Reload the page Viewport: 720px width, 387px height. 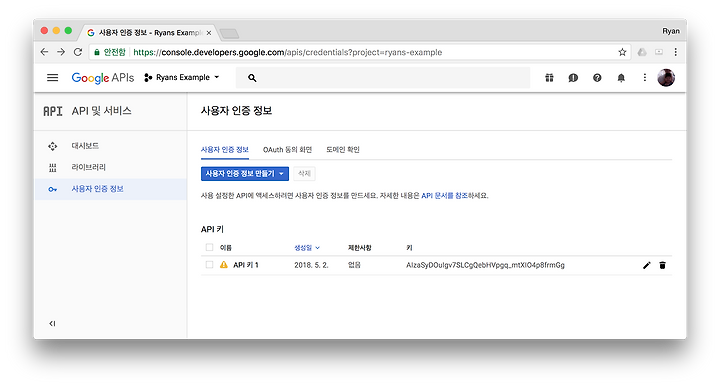click(78, 52)
